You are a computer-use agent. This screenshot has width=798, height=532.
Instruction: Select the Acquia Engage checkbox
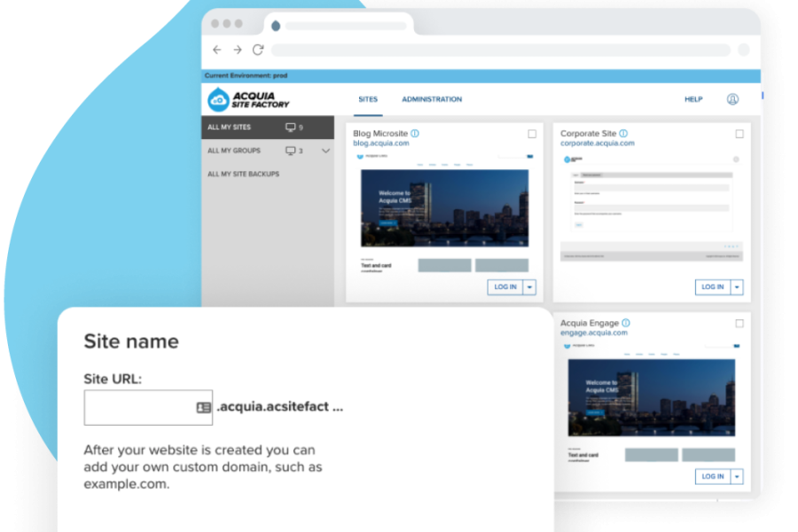[739, 324]
